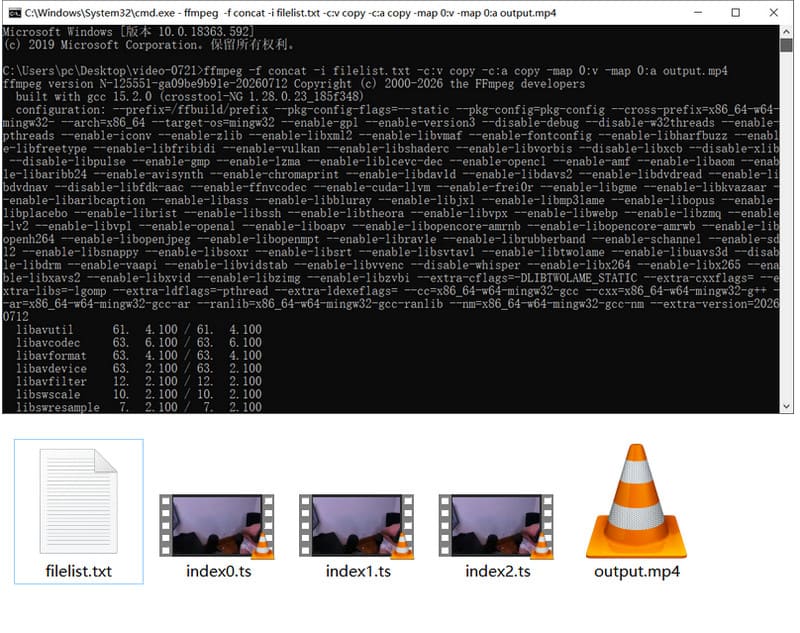Select the index0.ts video thumbnail
The height and width of the screenshot is (633, 800).
217,526
